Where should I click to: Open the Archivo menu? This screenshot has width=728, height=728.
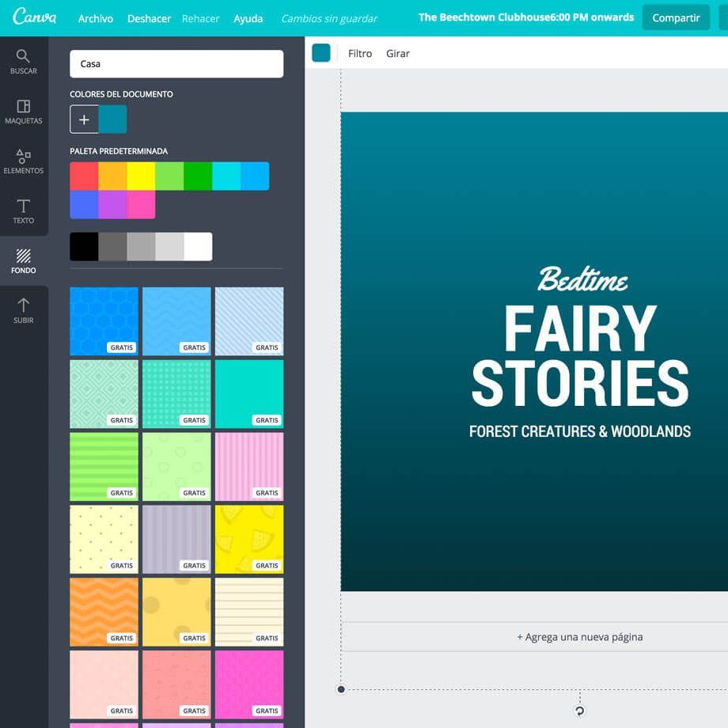95,18
